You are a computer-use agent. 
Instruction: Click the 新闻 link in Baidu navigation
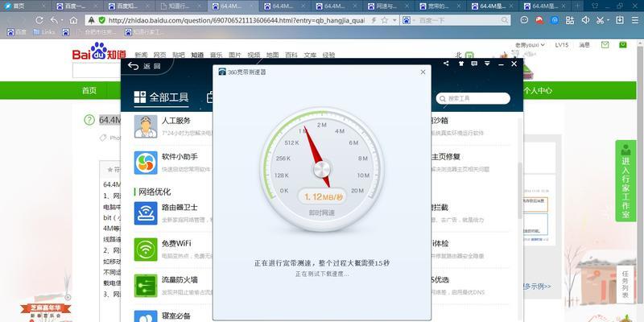[141, 55]
